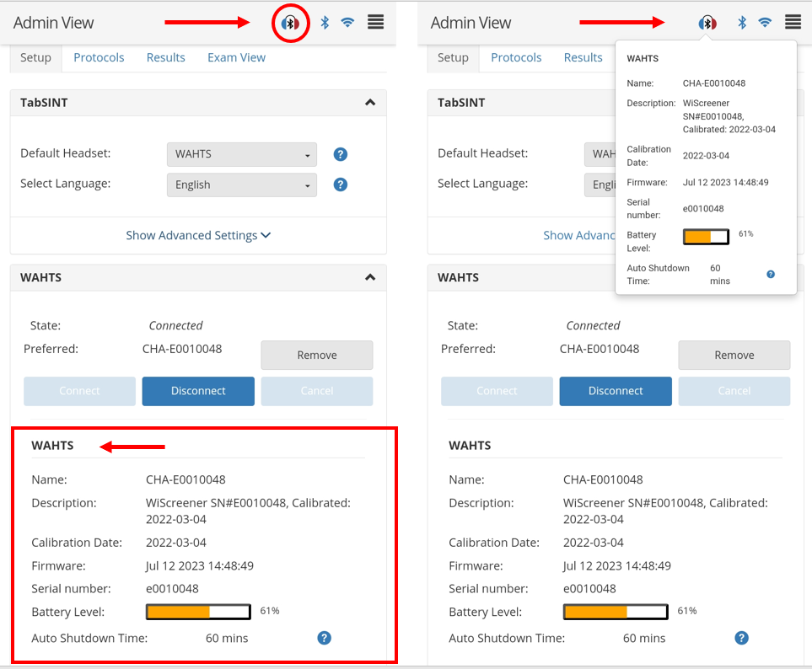Screen dimensions: 812x669
Task: Click the circled headset status icon in left panel
Action: (290, 23)
